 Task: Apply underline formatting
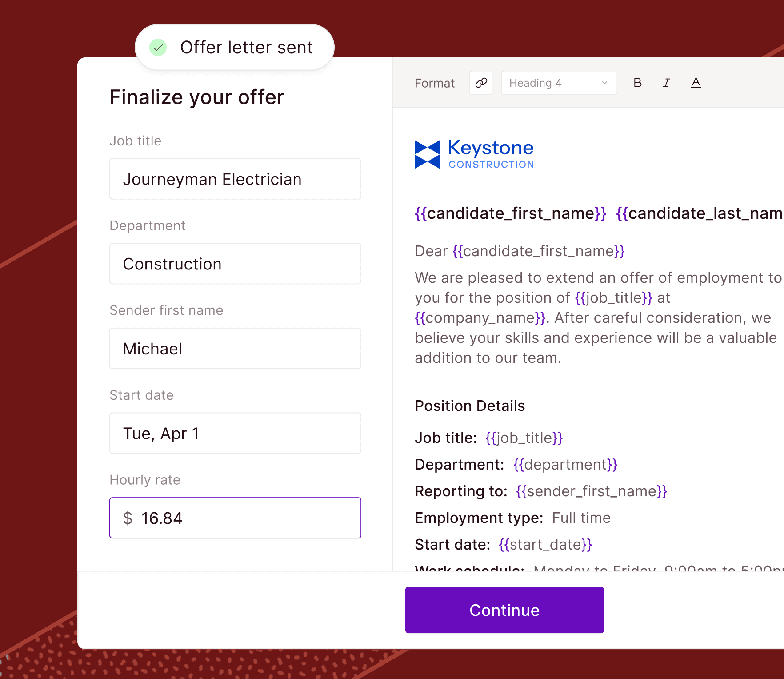point(696,83)
